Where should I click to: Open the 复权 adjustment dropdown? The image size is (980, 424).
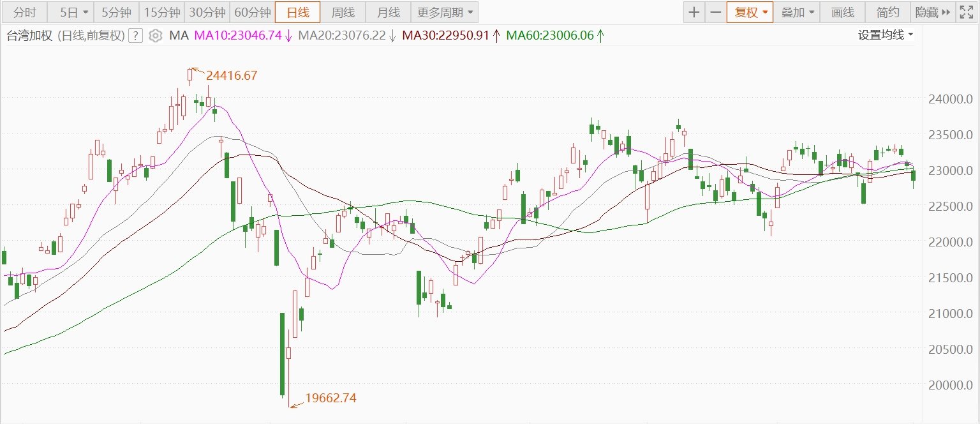point(750,12)
